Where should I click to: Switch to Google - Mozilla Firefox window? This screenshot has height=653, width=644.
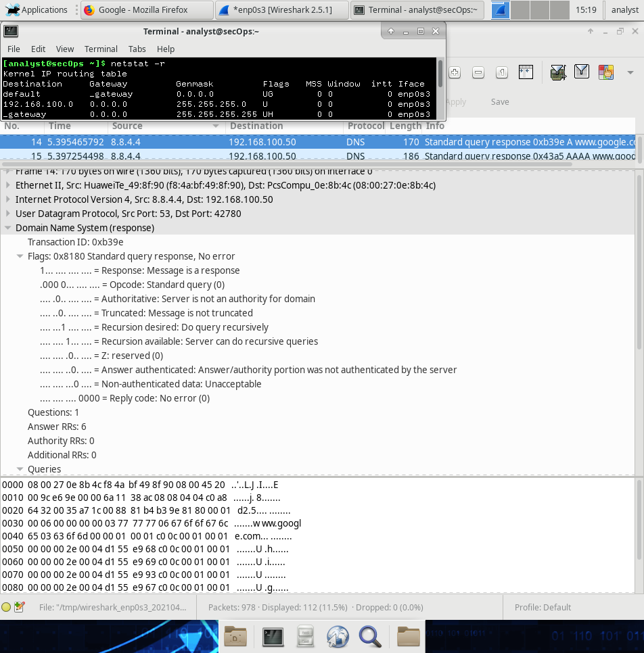pos(147,9)
